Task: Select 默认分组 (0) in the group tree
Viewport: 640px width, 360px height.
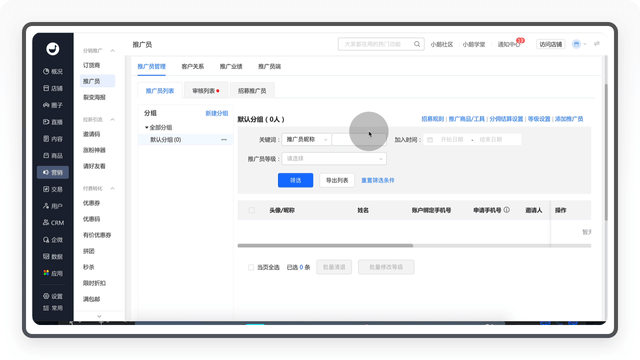Action: [186, 140]
